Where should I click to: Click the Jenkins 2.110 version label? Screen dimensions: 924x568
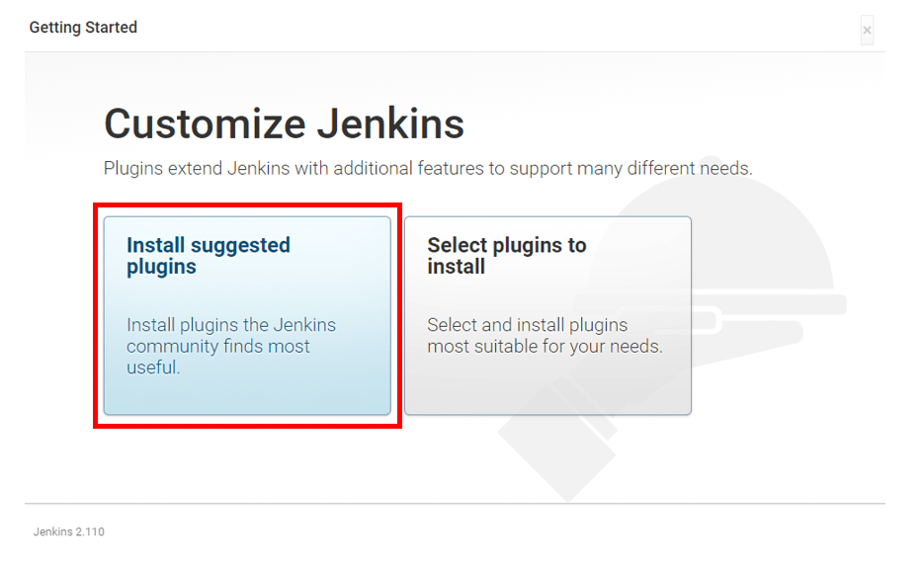tap(68, 532)
